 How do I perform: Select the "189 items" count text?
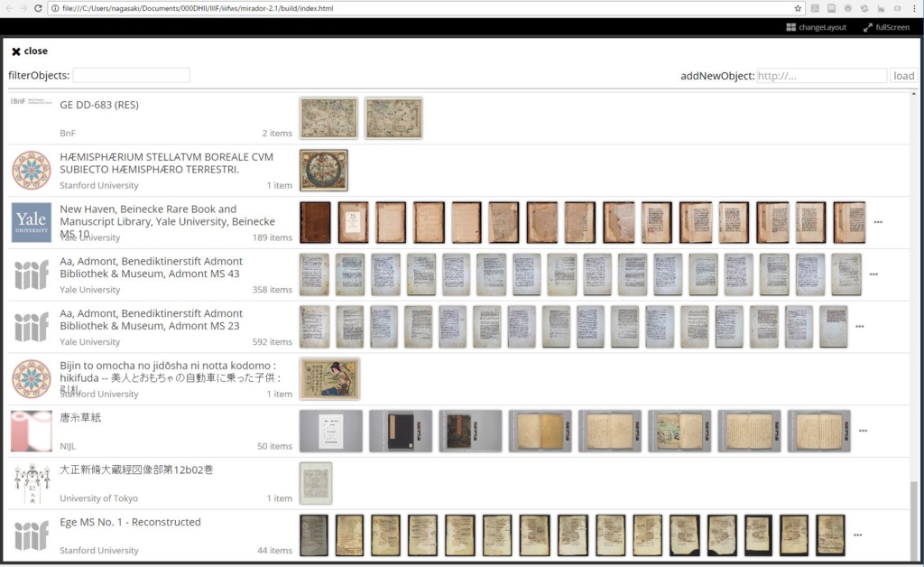273,237
